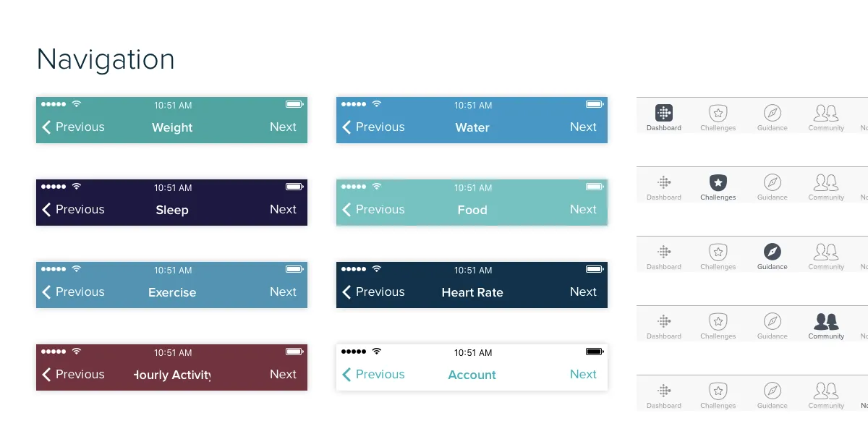Click the signal dots in the Sleep bar
This screenshot has height=434, width=868.
point(54,187)
